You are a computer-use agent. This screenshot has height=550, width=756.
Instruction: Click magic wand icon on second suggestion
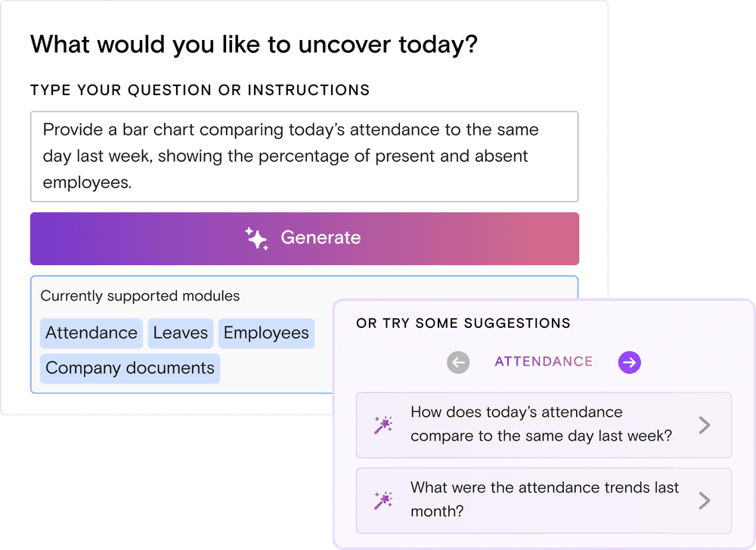click(383, 501)
